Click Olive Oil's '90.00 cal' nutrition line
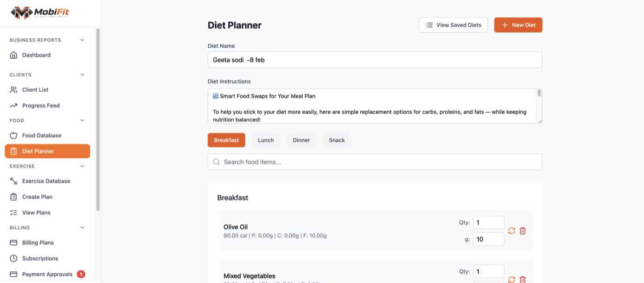This screenshot has width=644, height=283. click(x=275, y=236)
